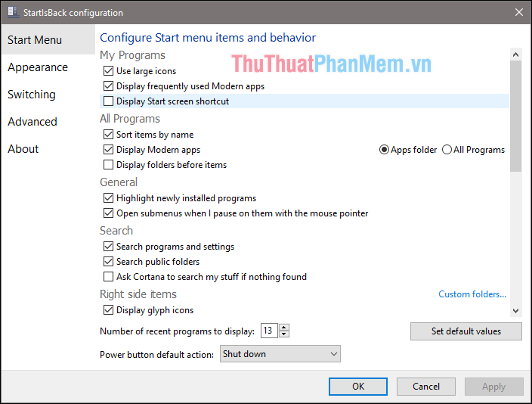Click the scrollbar up arrow

click(x=515, y=54)
